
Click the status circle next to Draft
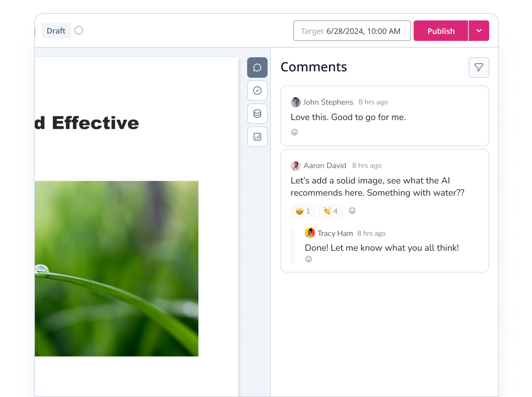(79, 30)
